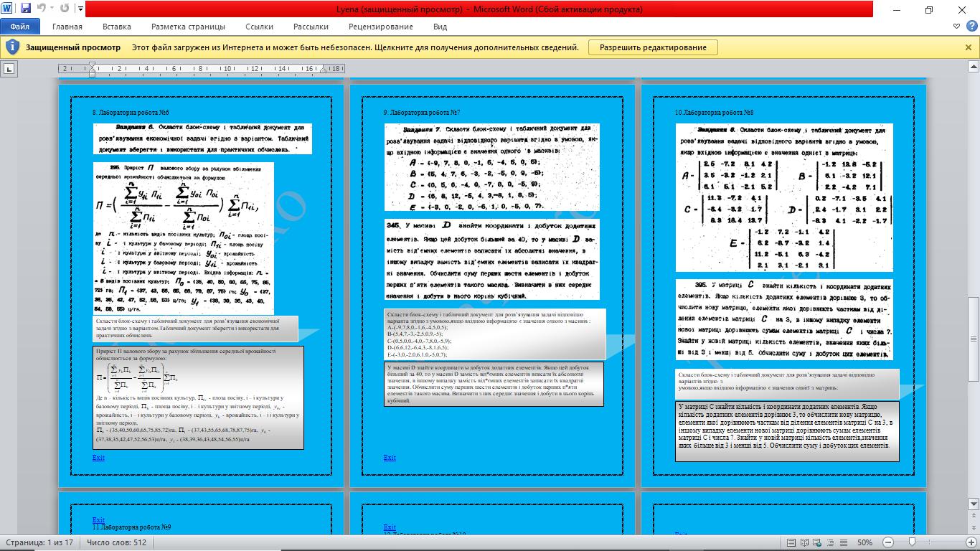Switch to the Разметка страницы tab
This screenshot has width=980, height=551.
pos(188,27)
